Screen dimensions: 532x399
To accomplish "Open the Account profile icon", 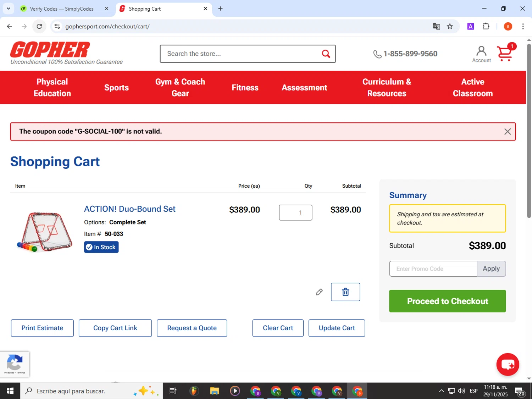I will pos(481,54).
